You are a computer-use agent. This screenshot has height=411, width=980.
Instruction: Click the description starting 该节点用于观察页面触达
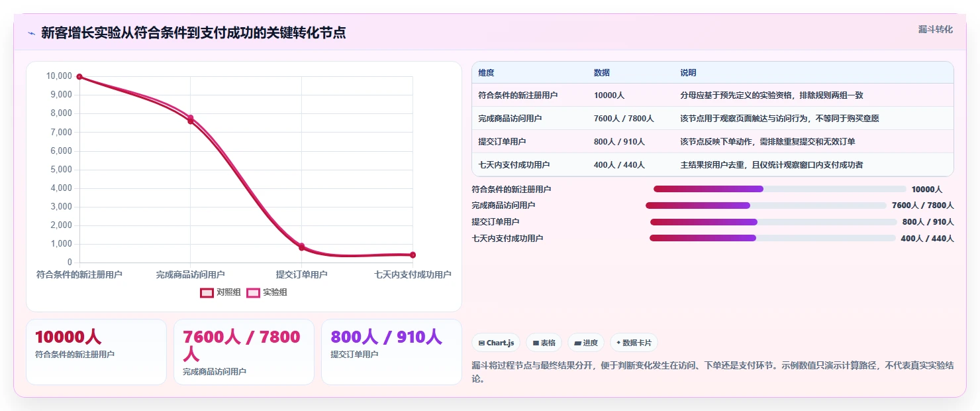coord(779,119)
